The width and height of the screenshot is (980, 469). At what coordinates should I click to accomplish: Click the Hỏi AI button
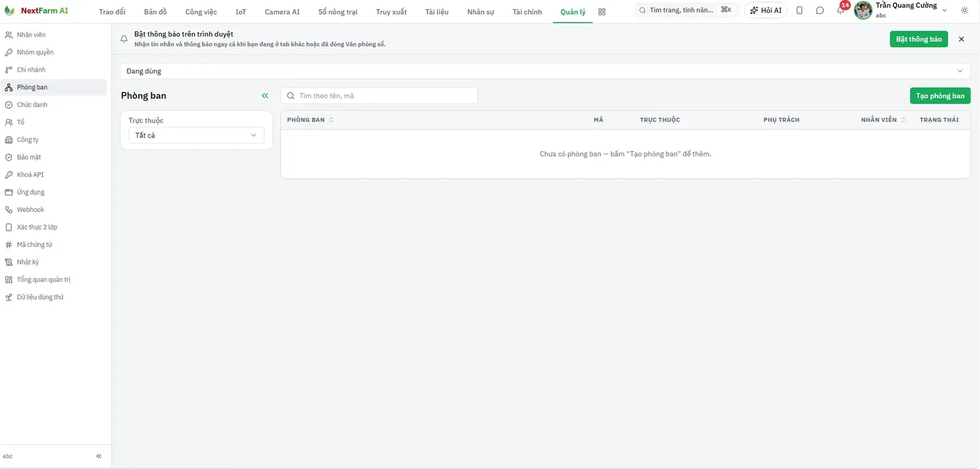click(766, 10)
